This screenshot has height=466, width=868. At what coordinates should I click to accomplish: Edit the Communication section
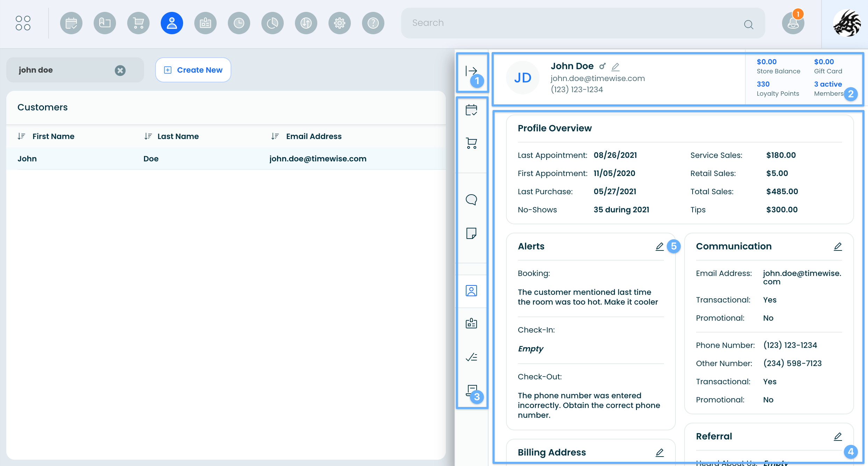coord(838,247)
